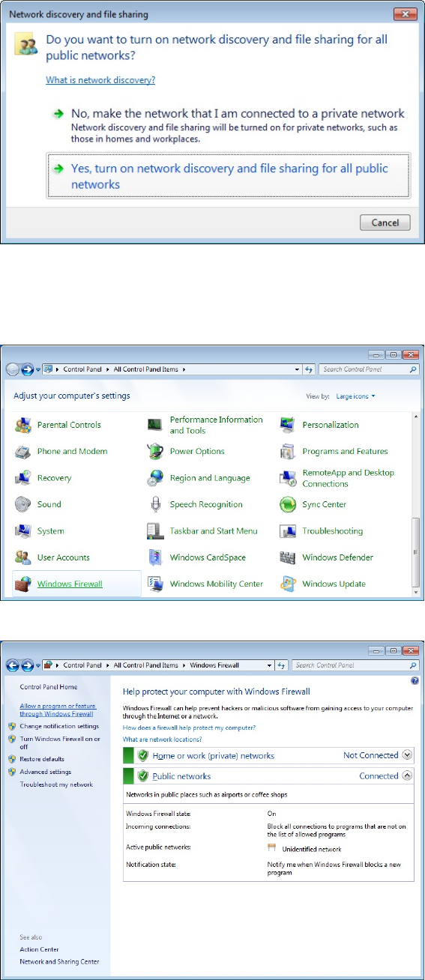The height and width of the screenshot is (980, 425).
Task: Open Personalization icon
Action: click(x=289, y=425)
